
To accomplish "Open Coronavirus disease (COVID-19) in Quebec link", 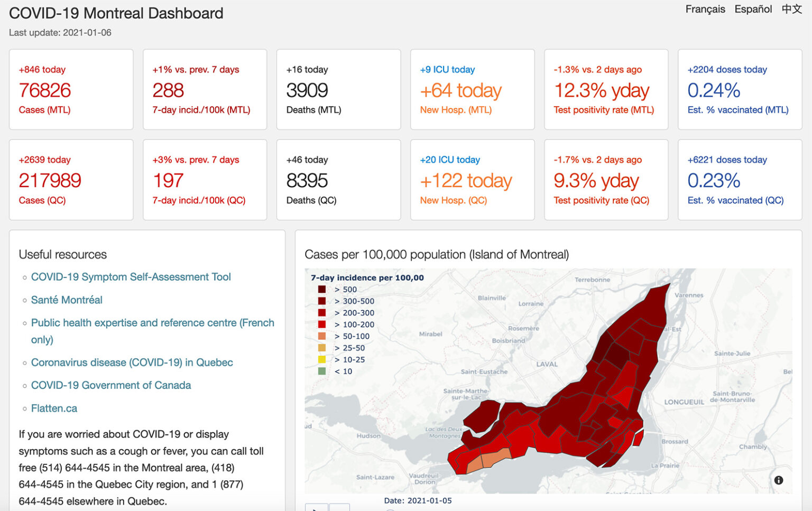I will pyautogui.click(x=132, y=363).
